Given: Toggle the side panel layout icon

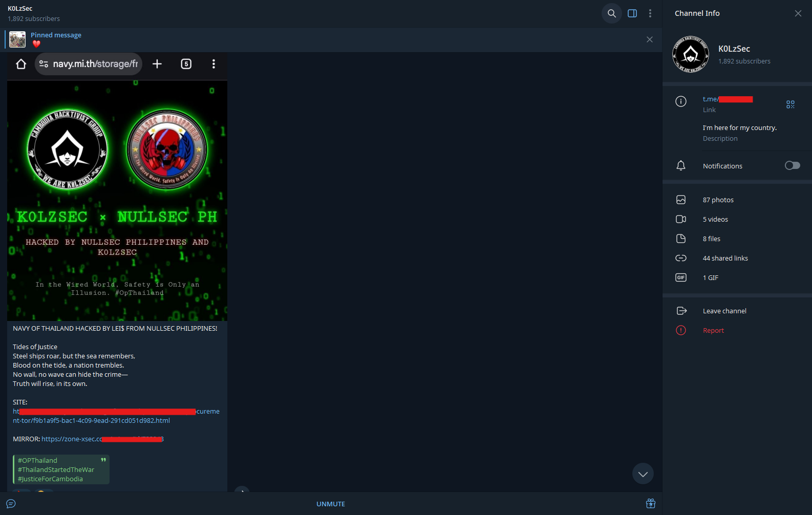Looking at the screenshot, I should tap(632, 13).
